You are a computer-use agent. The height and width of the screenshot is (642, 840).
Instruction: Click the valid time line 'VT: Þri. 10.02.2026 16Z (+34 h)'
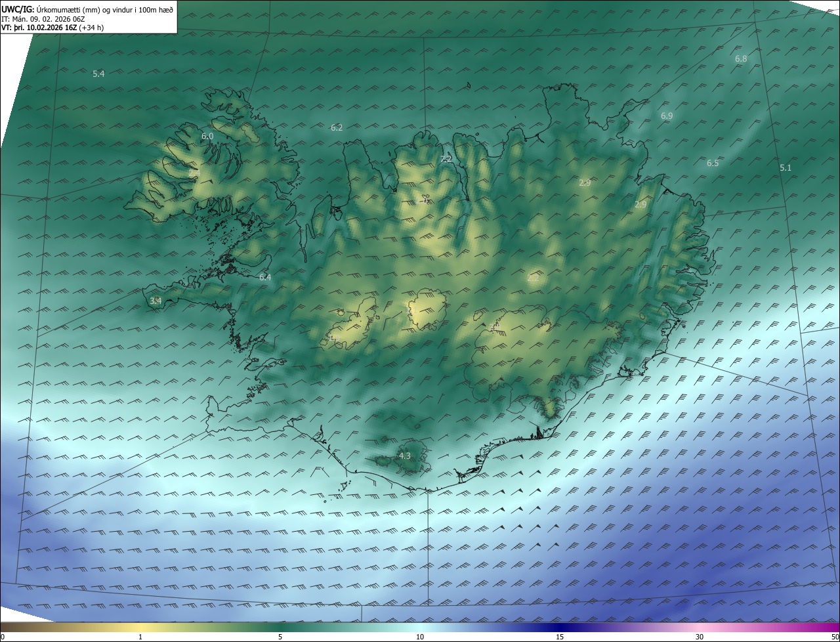coord(52,28)
